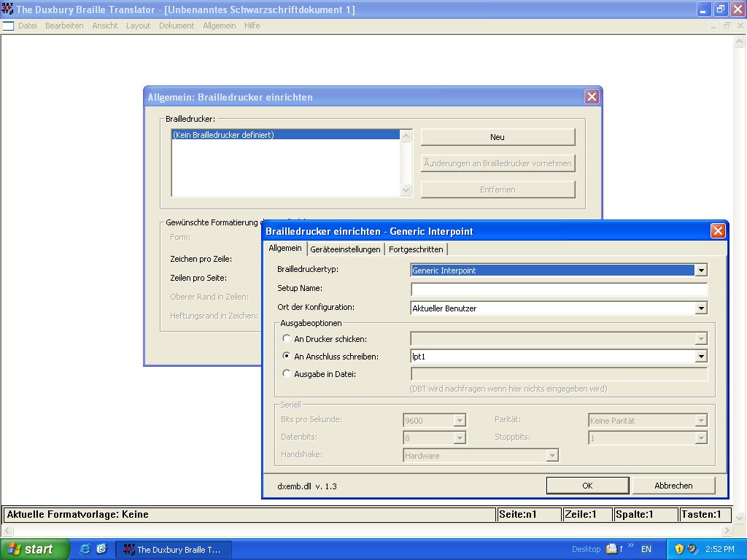Open the Dokument menu
Viewport: 747px width, 560px height.
pos(177,26)
